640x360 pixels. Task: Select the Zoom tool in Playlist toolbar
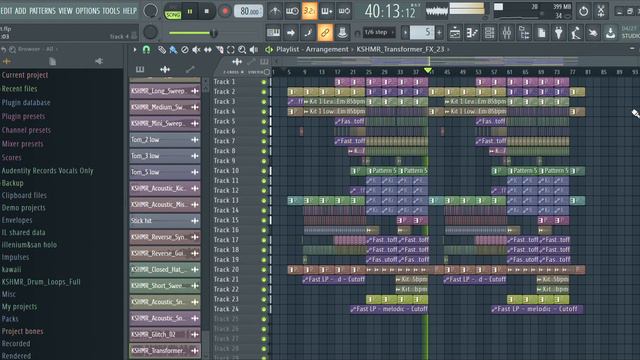coord(242,50)
